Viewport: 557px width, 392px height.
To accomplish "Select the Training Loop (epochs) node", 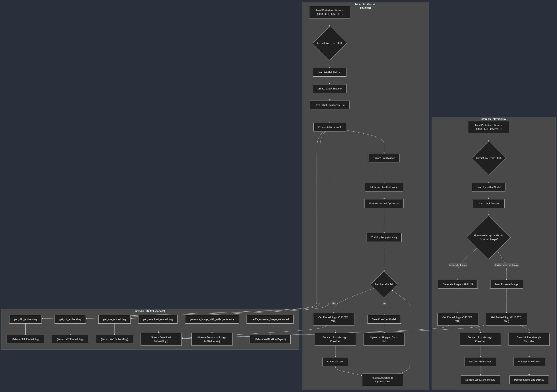I will point(384,238).
